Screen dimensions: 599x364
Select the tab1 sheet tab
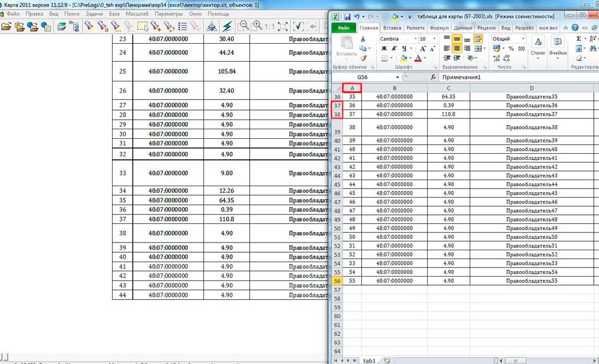[370, 360]
